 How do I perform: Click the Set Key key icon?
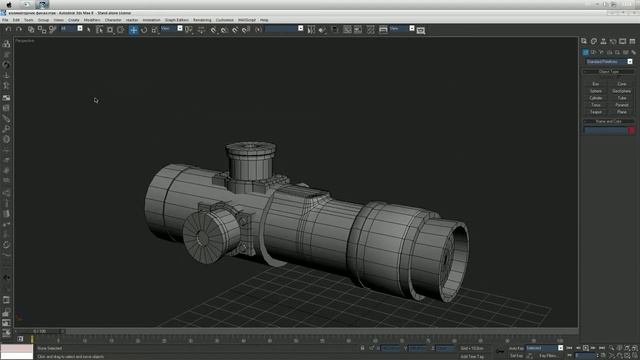click(x=500, y=351)
